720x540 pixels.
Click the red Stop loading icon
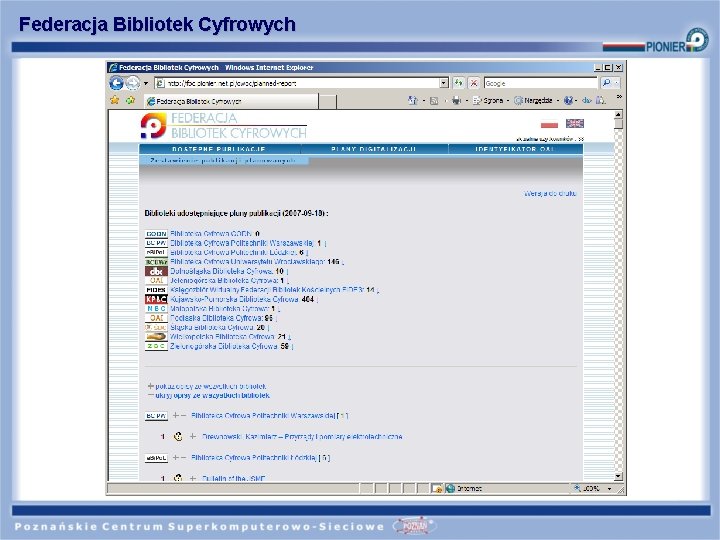point(474,83)
